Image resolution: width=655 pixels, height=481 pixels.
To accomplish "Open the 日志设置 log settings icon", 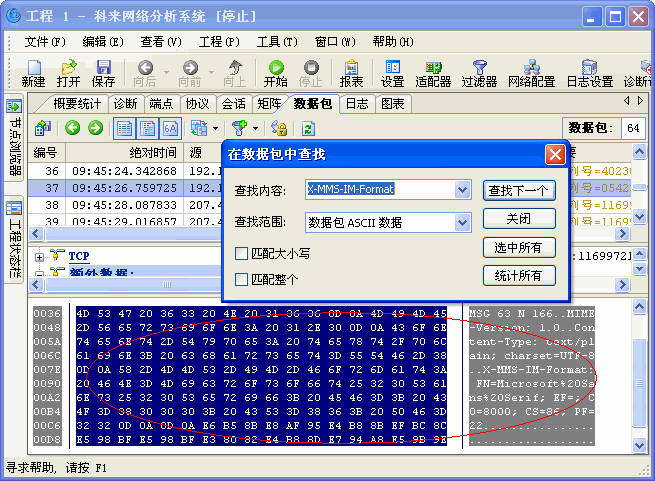I will click(590, 73).
